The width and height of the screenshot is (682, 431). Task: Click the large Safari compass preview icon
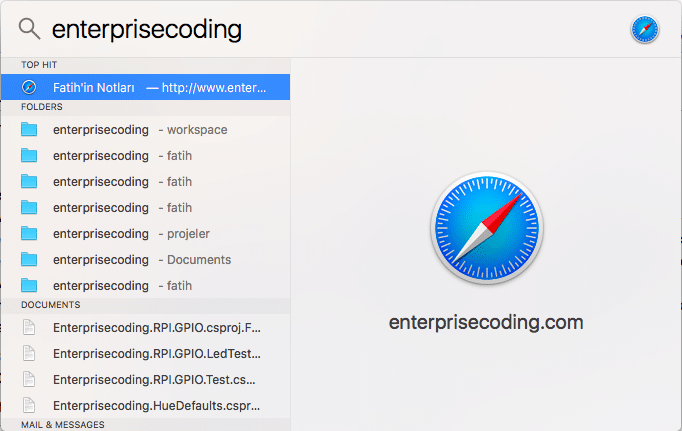pyautogui.click(x=487, y=228)
